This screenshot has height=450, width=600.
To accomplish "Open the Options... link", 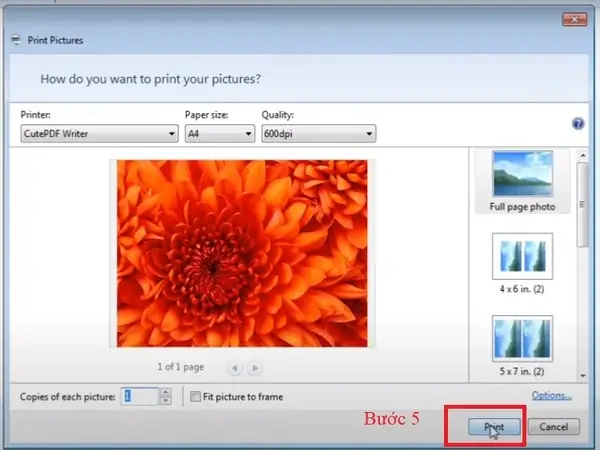I will [551, 396].
